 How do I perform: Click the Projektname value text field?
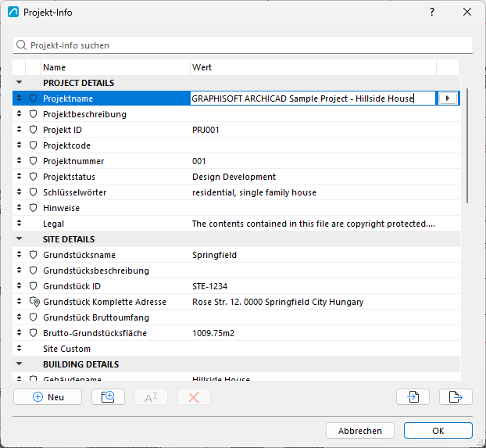coord(313,99)
